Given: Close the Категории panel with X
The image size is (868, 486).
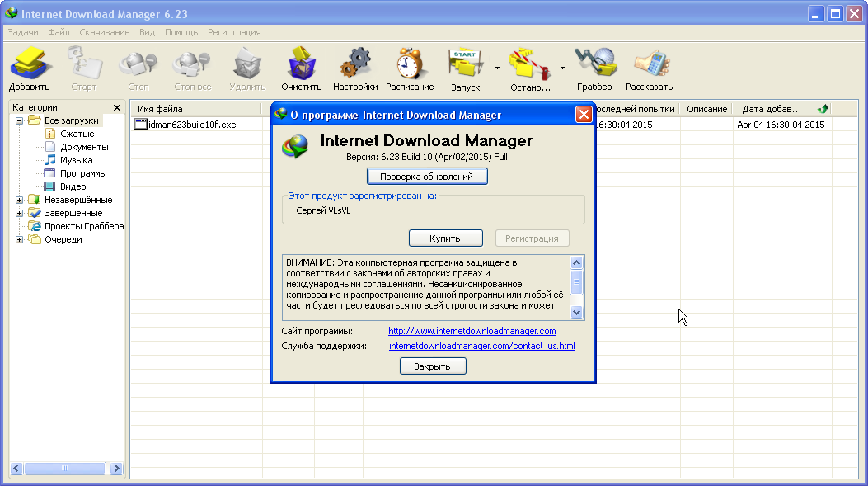Looking at the screenshot, I should (117, 107).
